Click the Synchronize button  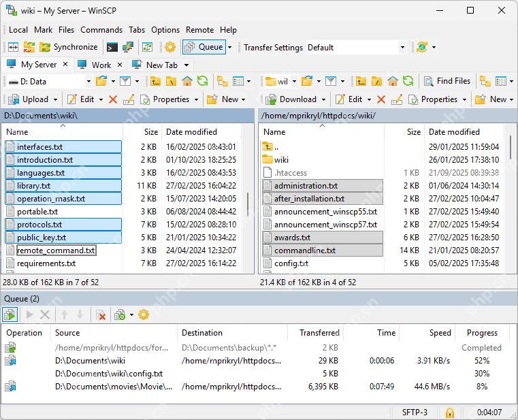[x=68, y=47]
